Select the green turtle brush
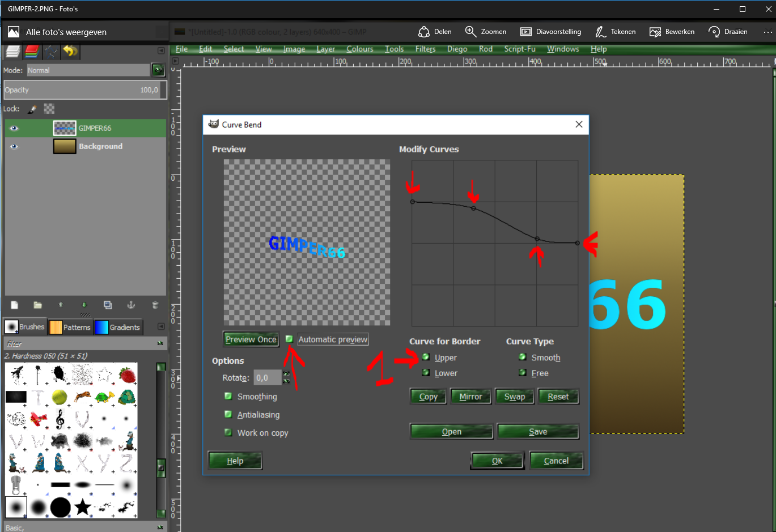This screenshot has width=776, height=532. (105, 397)
